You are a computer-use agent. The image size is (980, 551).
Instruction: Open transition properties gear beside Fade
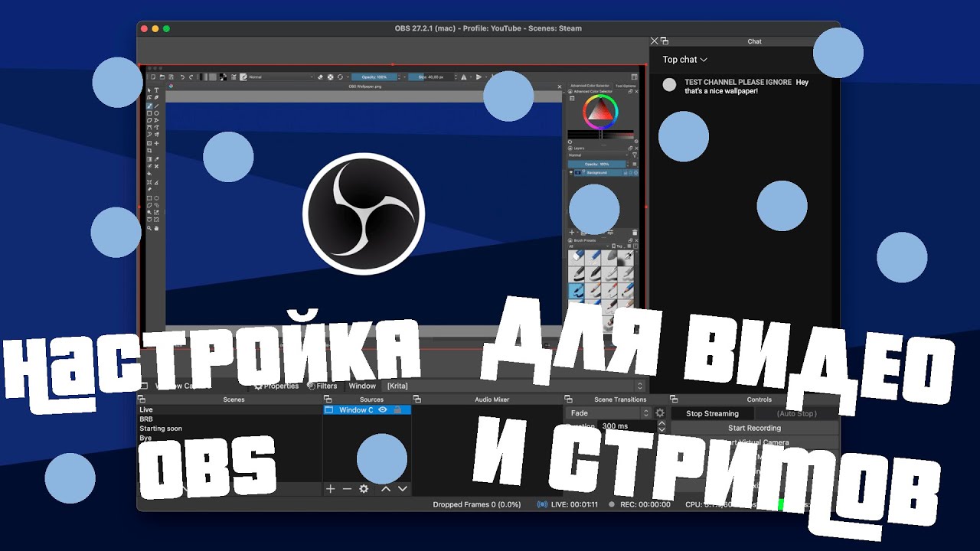tap(659, 413)
